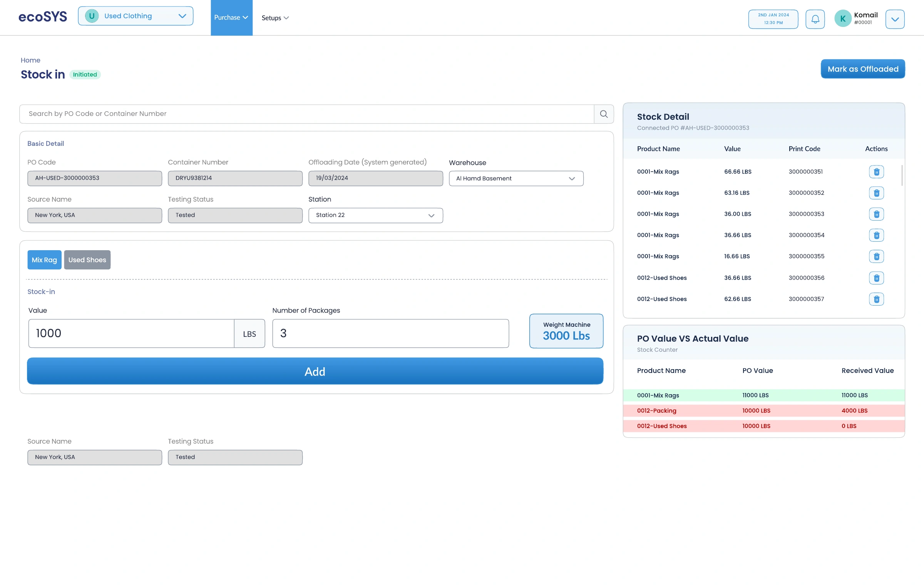Image resolution: width=924 pixels, height=587 pixels.
Task: Click the Number of Packages field
Action: pos(390,333)
